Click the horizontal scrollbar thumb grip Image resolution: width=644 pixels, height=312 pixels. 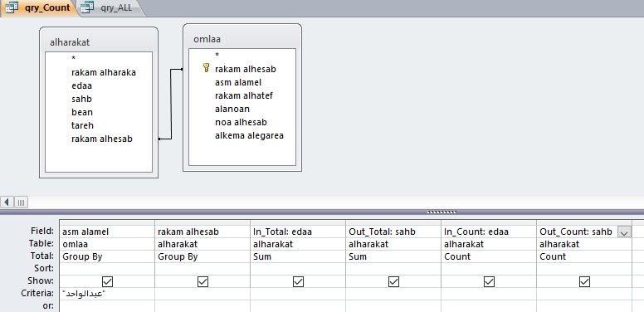(21, 202)
